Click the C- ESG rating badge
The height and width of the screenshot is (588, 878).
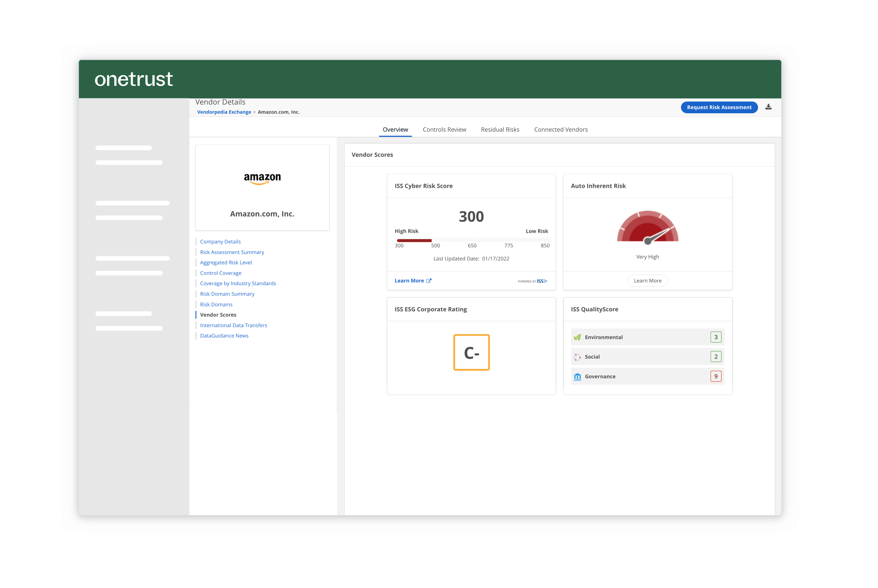point(471,352)
